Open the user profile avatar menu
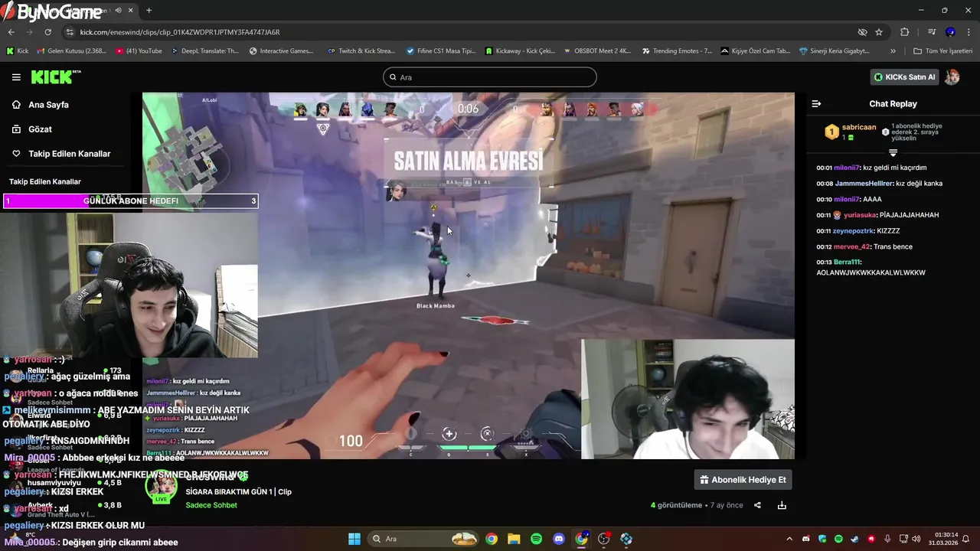 (952, 77)
